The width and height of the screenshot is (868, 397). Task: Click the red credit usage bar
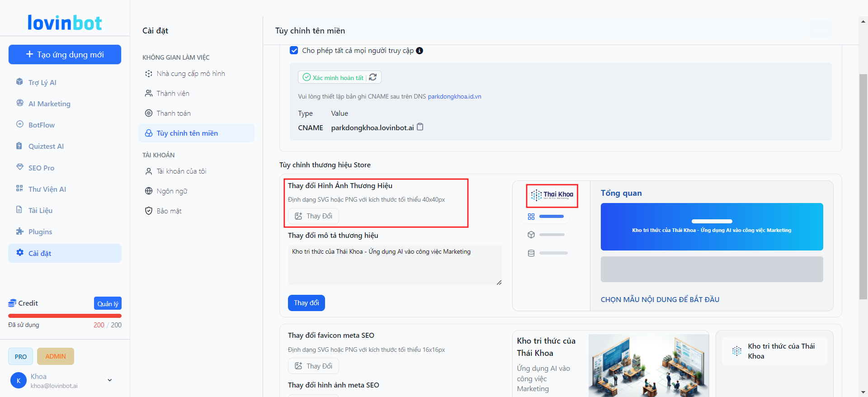coord(65,316)
